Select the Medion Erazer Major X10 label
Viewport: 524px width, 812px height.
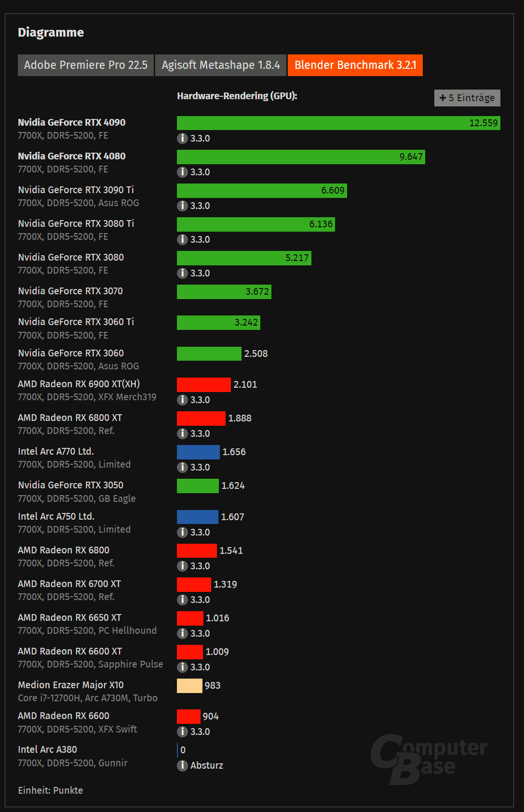[x=71, y=685]
